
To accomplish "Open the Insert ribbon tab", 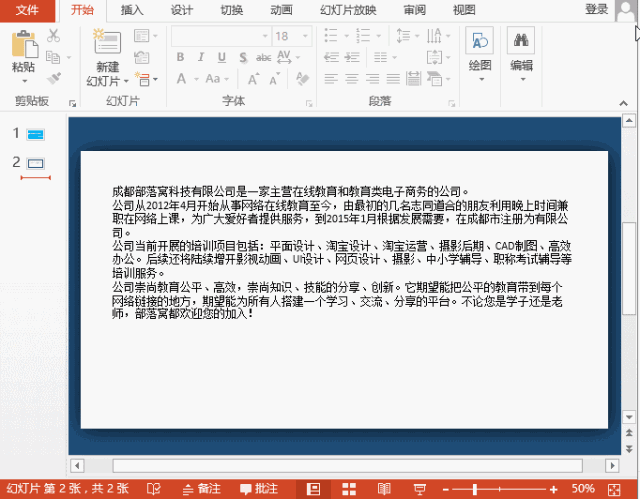I will [x=131, y=10].
